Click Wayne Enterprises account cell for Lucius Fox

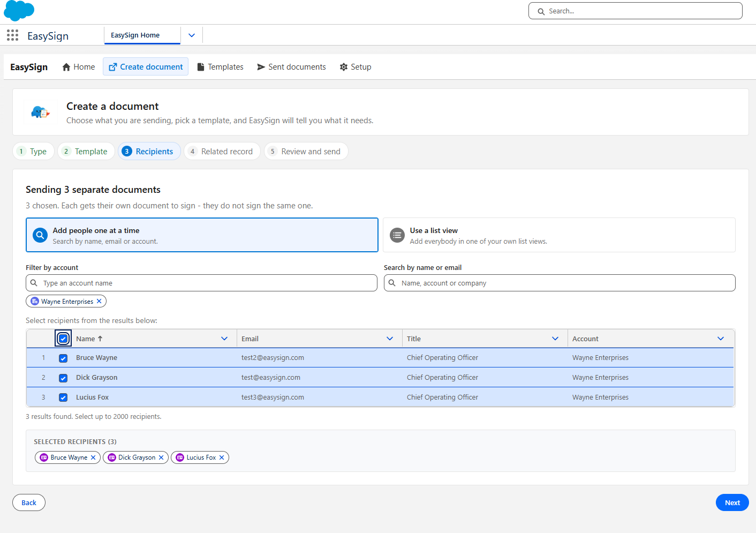(x=600, y=397)
